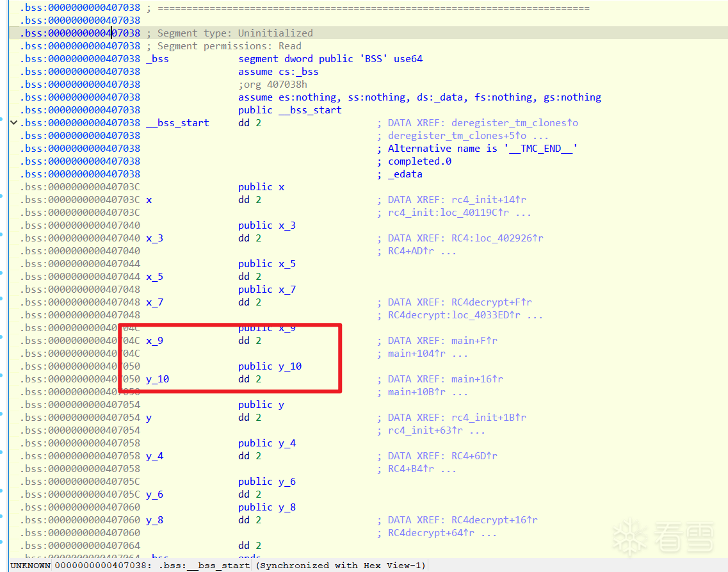
Task: Select the _bss segment name
Action: (x=158, y=59)
